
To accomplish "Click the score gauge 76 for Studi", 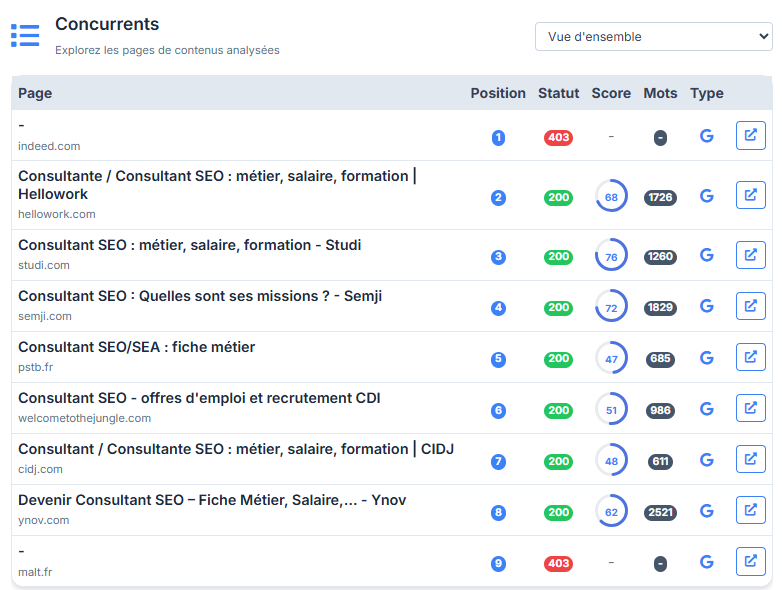I will click(x=611, y=255).
